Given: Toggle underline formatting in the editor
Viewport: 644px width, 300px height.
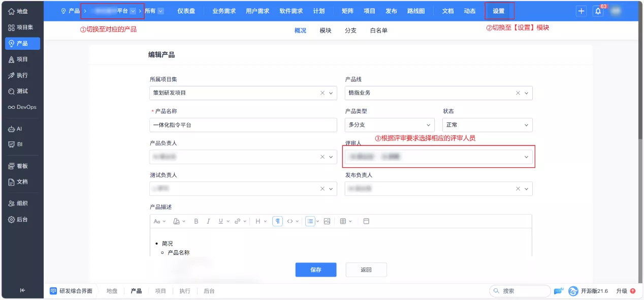Looking at the screenshot, I should point(220,221).
